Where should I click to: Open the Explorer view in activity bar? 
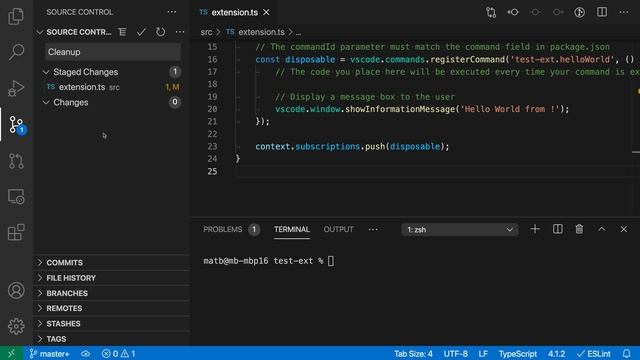point(16,16)
